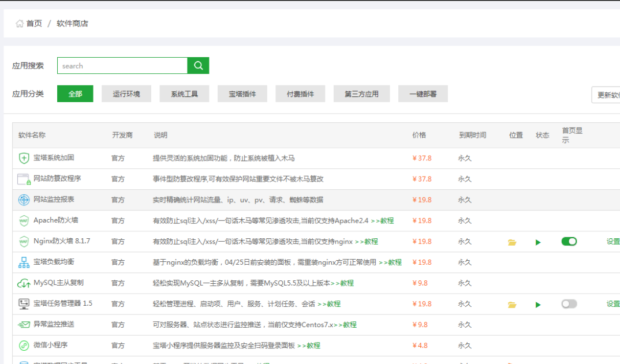Viewport: 620px width, 364px height.
Task: Open the 教程 link for 宝塔负载均衡
Action: pyautogui.click(x=390, y=262)
